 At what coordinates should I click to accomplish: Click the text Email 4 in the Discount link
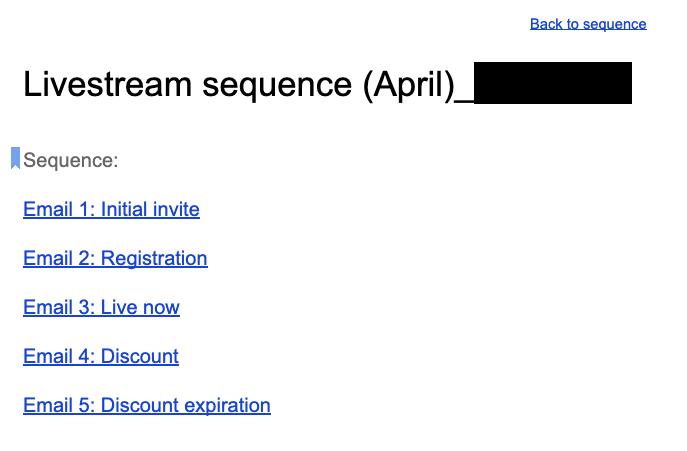pyautogui.click(x=57, y=356)
